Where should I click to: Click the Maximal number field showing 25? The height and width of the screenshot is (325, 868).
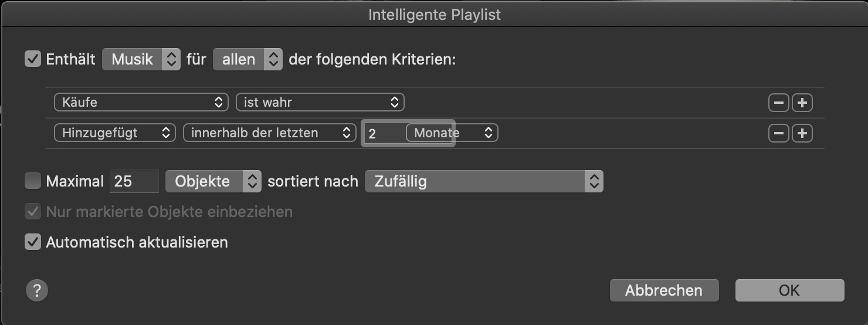coord(134,181)
